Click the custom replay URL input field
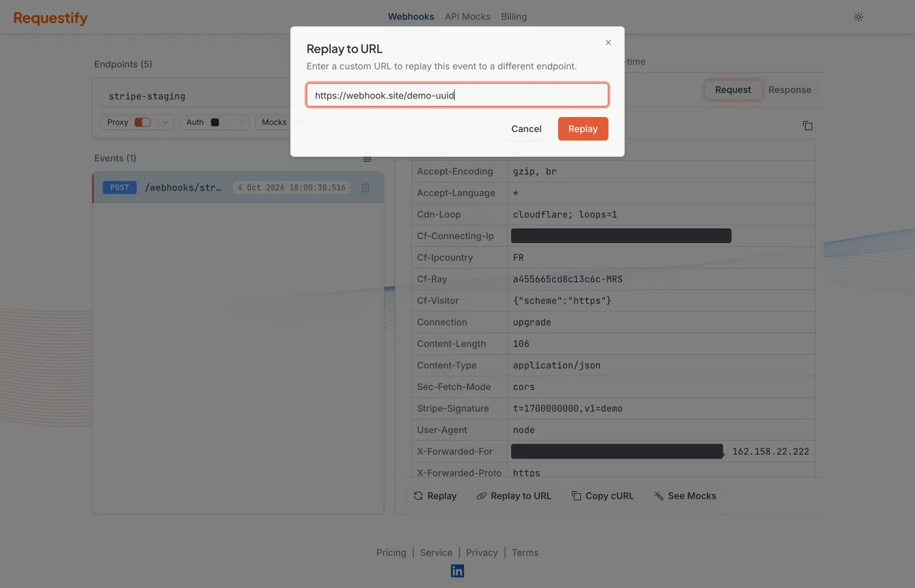The image size is (915, 588). (457, 95)
